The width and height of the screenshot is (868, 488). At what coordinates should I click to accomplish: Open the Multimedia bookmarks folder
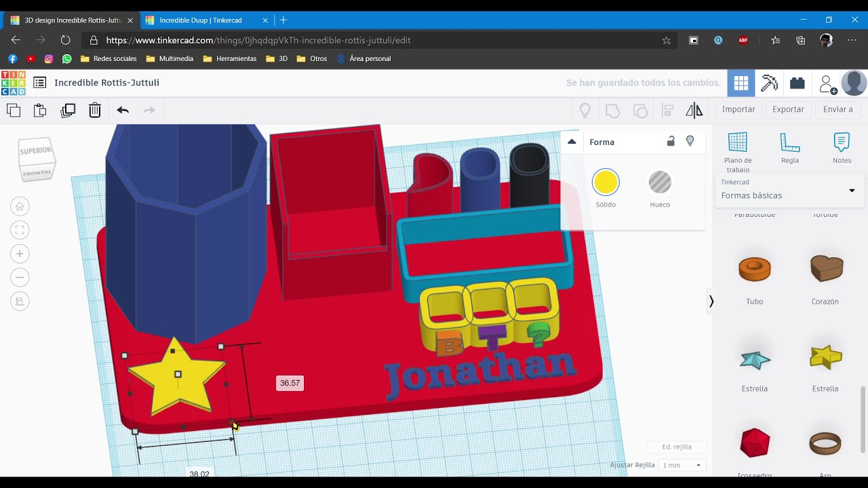tap(170, 59)
